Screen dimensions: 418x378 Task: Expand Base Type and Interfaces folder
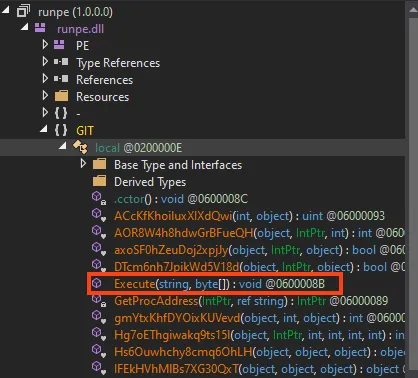pyautogui.click(x=83, y=163)
